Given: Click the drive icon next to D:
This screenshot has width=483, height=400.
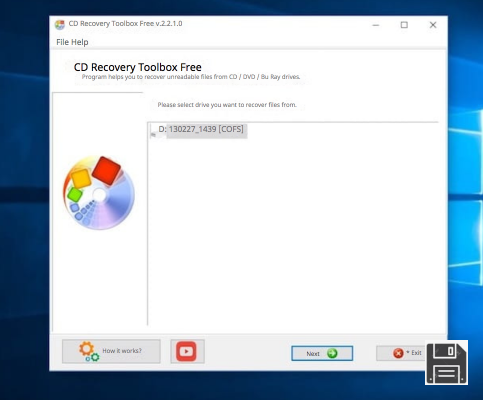Looking at the screenshot, I should coord(153,135).
